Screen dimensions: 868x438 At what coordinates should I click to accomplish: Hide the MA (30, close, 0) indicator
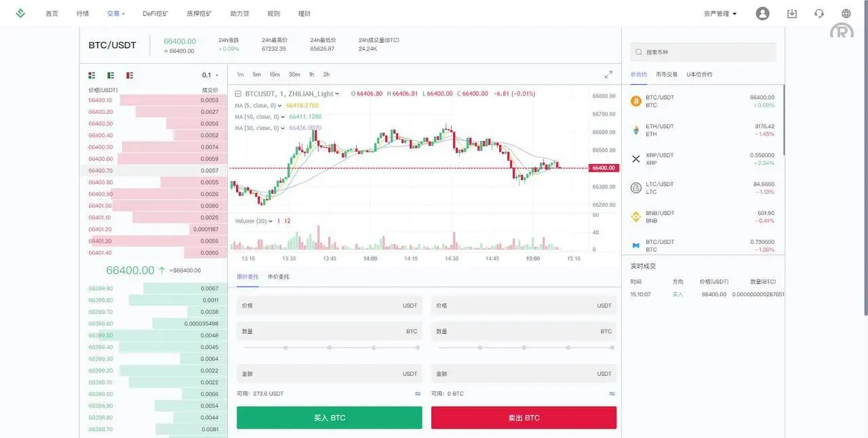point(282,127)
